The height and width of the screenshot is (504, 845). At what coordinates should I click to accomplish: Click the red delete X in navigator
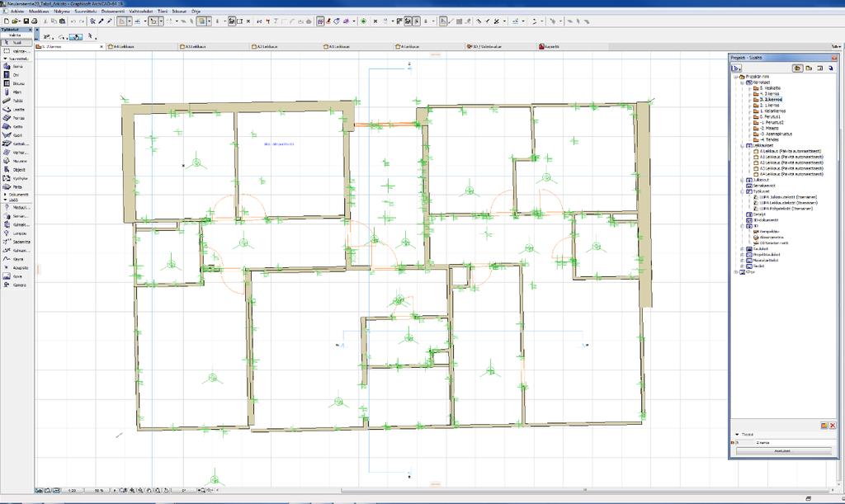point(833,426)
